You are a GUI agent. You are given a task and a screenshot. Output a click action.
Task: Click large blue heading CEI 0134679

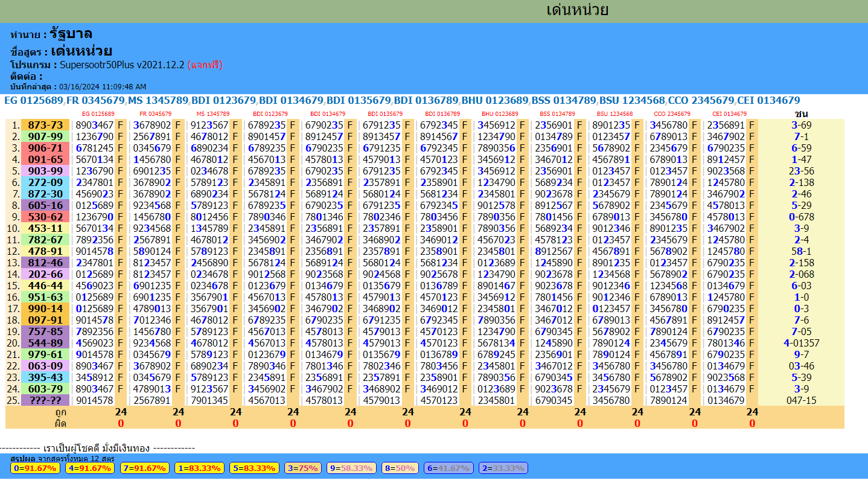770,100
